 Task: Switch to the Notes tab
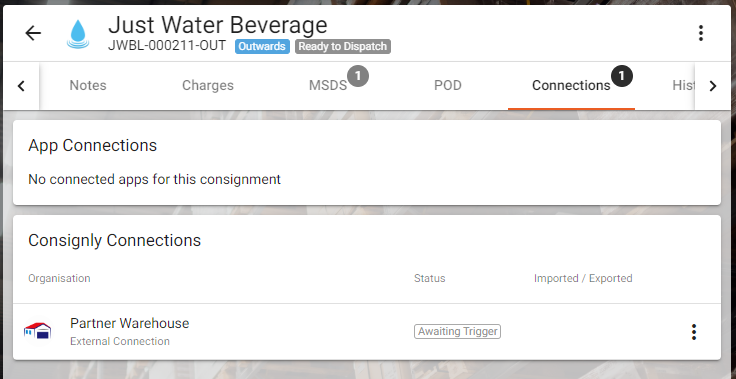(88, 85)
